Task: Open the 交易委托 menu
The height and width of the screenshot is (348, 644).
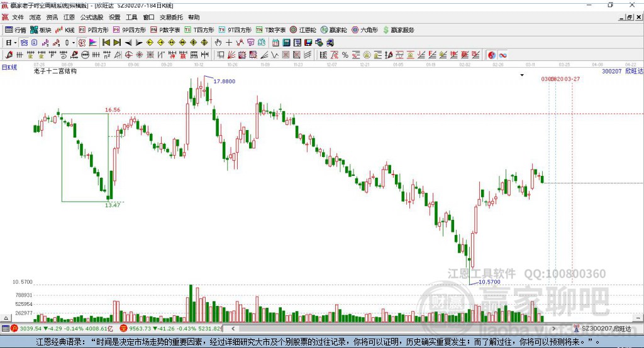Action: pyautogui.click(x=171, y=17)
